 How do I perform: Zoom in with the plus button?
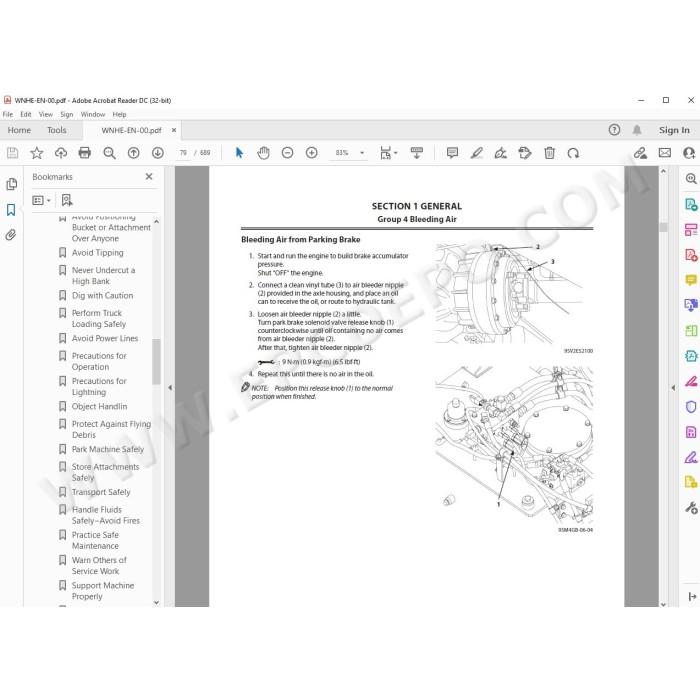click(312, 153)
